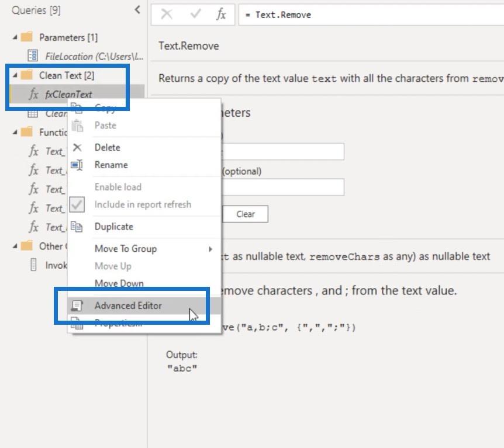The width and height of the screenshot is (504, 448).
Task: Choose Move Up from the context menu
Action: pos(113,266)
